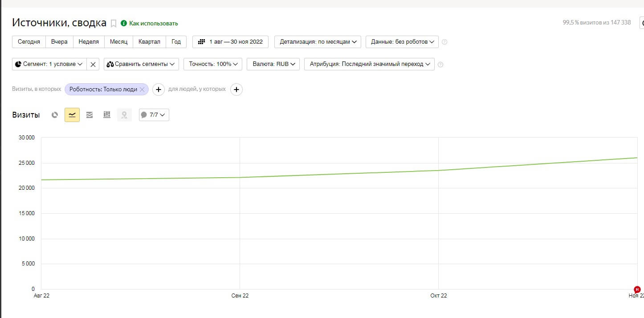Image resolution: width=644 pixels, height=318 pixels.
Task: Switch to stacked area chart
Action: pyautogui.click(x=90, y=115)
